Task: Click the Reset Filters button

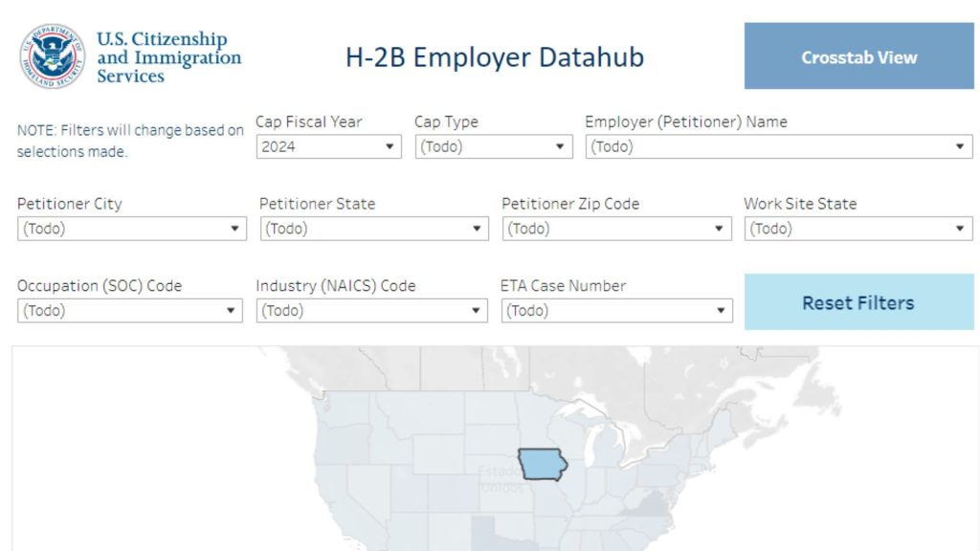Action: point(858,303)
